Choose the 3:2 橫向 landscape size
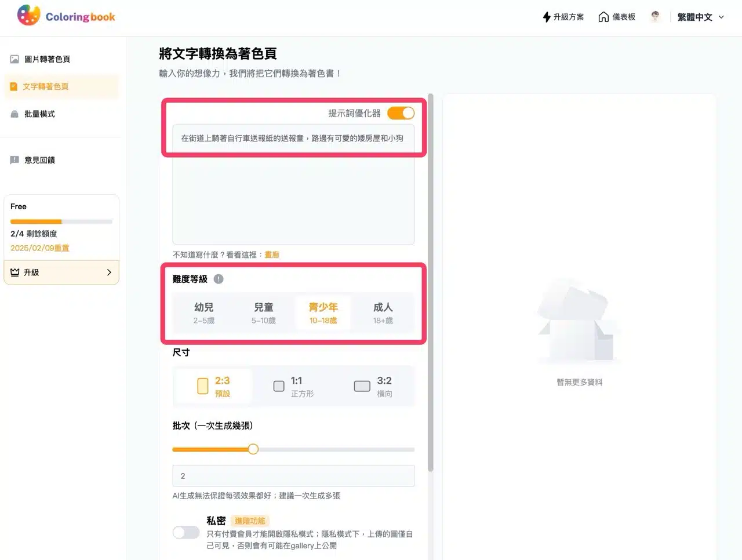This screenshot has width=742, height=560. (373, 386)
